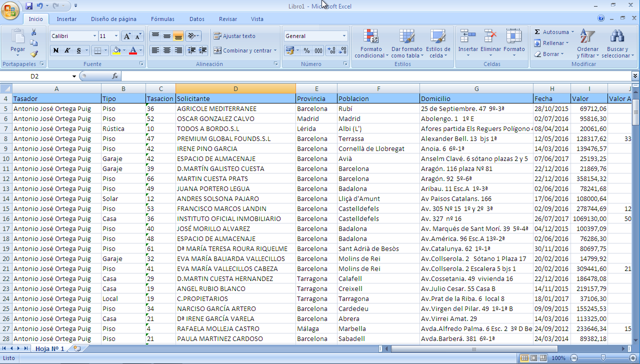
Task: Open the Name Box dropdown arrow
Action: (x=74, y=76)
